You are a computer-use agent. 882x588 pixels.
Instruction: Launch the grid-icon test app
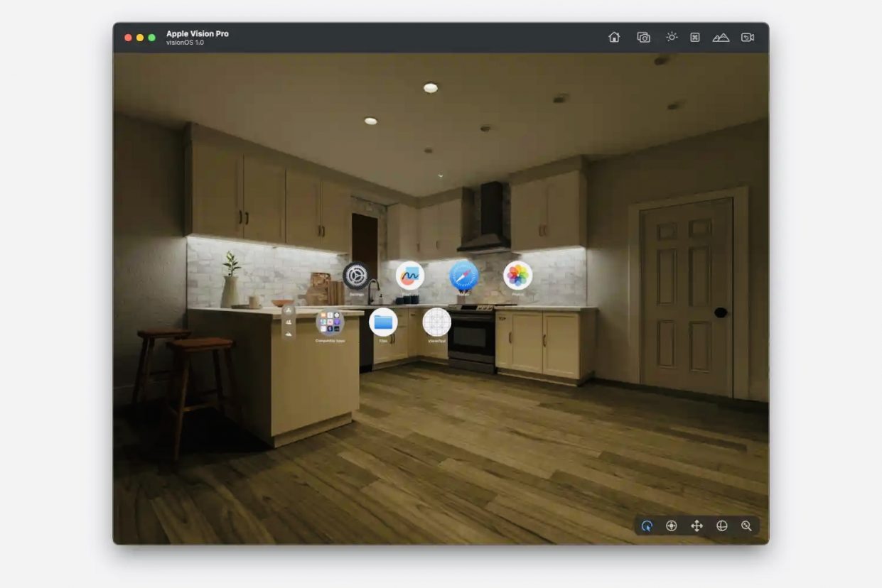click(x=437, y=322)
